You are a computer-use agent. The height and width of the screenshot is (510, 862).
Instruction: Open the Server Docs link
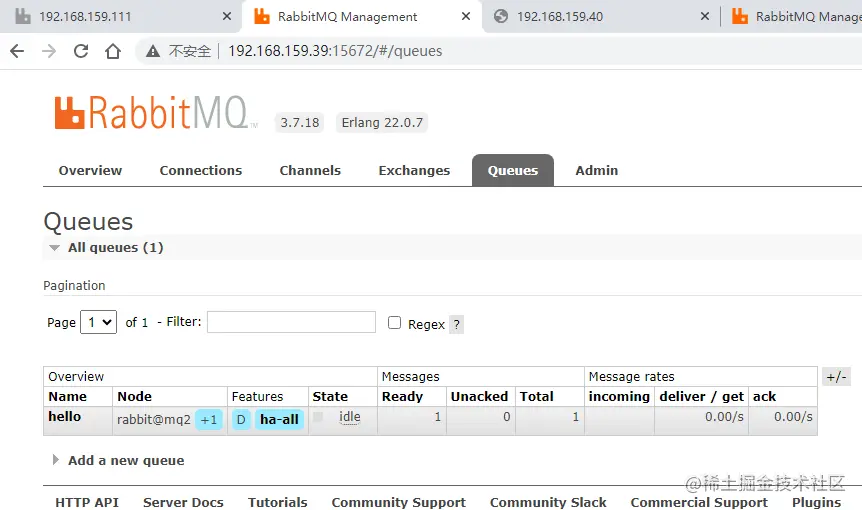coord(183,502)
